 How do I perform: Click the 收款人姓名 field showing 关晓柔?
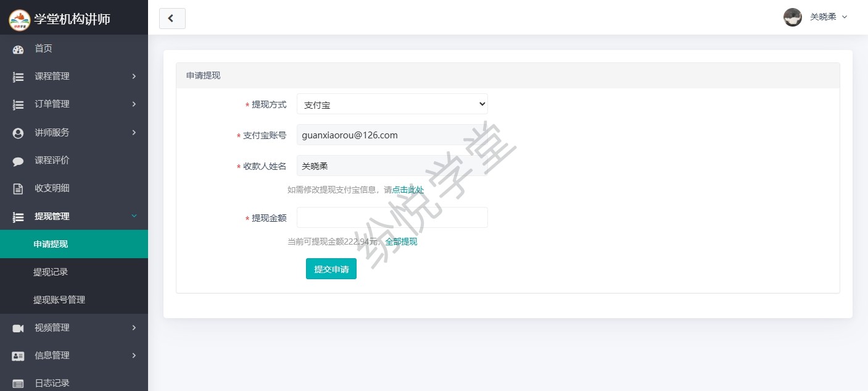point(392,166)
